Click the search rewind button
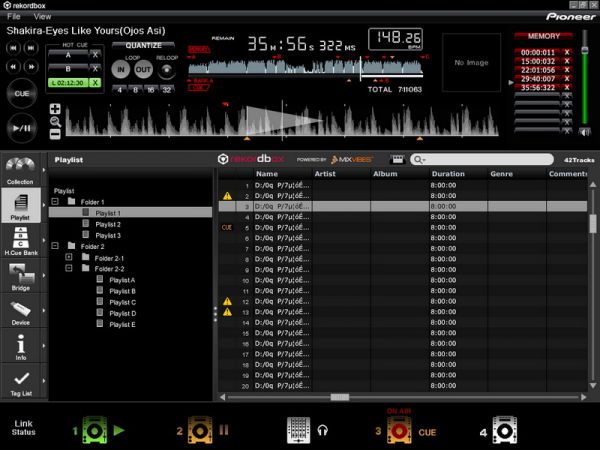600x450 pixels. click(x=13, y=67)
